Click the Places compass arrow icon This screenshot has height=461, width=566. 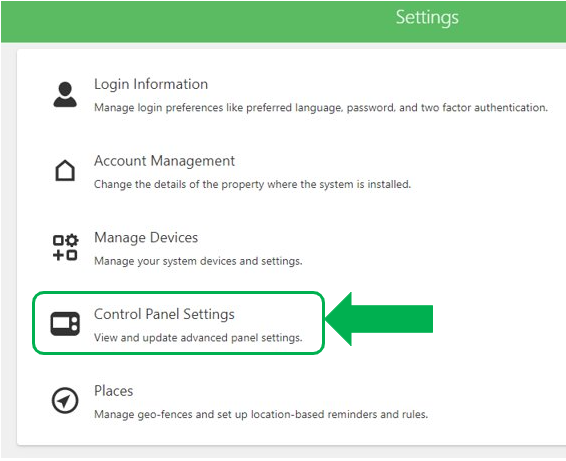pos(65,400)
